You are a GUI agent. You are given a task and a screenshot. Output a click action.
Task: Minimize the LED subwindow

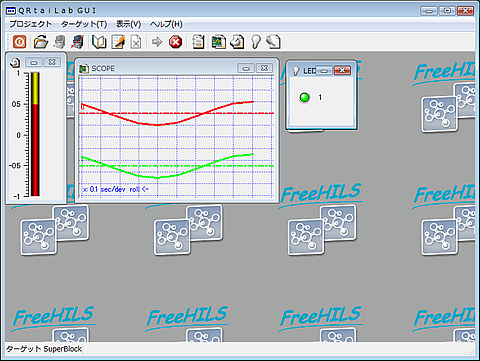pos(324,71)
